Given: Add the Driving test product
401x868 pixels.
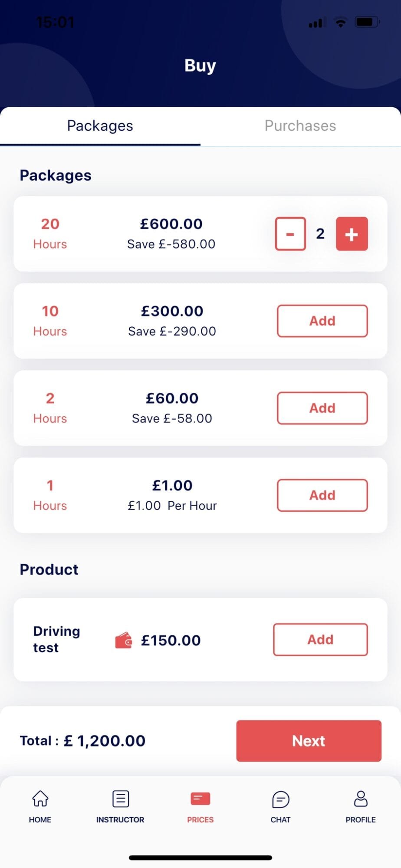Looking at the screenshot, I should coord(320,639).
